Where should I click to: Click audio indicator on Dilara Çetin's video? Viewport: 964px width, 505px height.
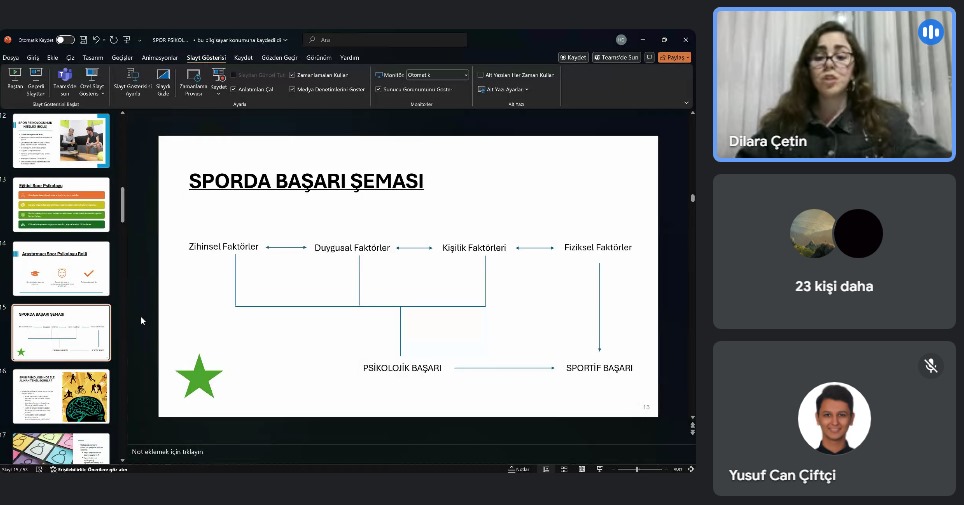click(x=930, y=32)
